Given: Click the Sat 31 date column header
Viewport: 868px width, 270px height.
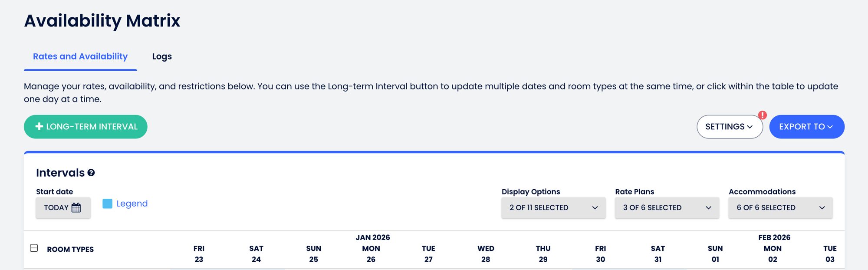Looking at the screenshot, I should click(658, 254).
